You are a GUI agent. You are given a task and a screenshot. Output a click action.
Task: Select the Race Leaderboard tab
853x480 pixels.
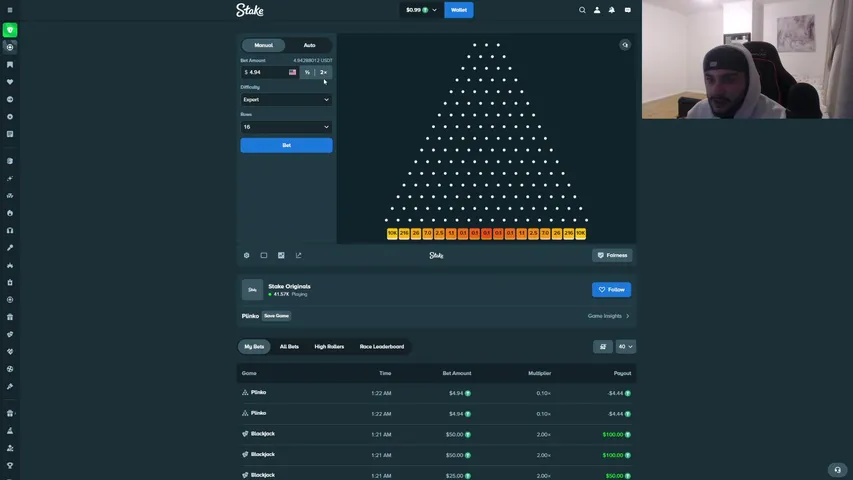[382, 347]
